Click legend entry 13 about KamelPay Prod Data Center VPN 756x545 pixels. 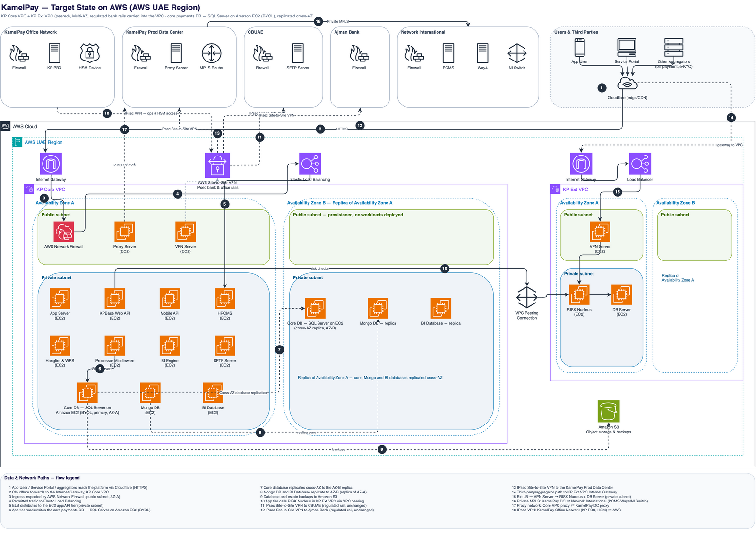click(x=562, y=487)
